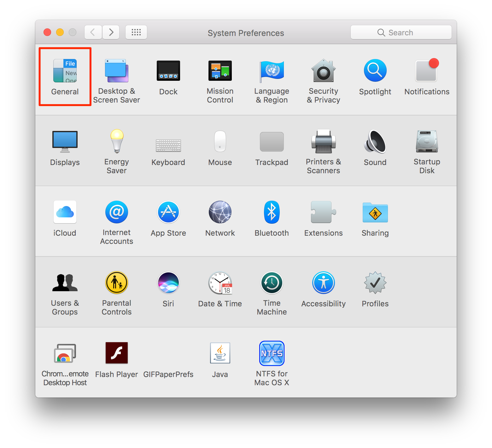Open Java control panel

[220, 360]
